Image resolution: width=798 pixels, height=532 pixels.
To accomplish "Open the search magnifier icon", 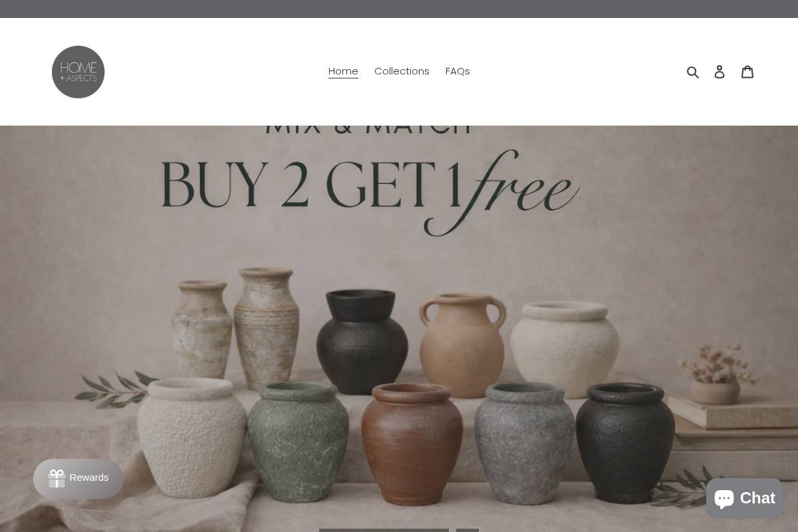I will point(693,72).
